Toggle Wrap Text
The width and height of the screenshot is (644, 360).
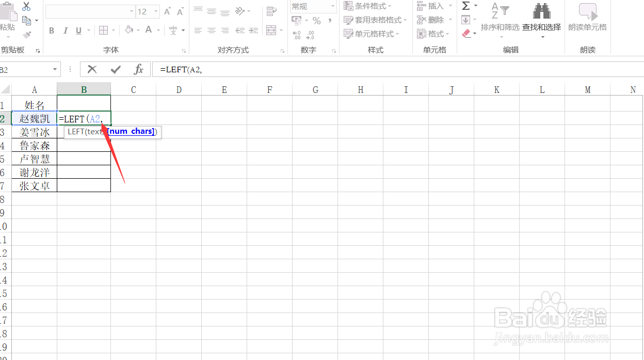pyautogui.click(x=271, y=11)
